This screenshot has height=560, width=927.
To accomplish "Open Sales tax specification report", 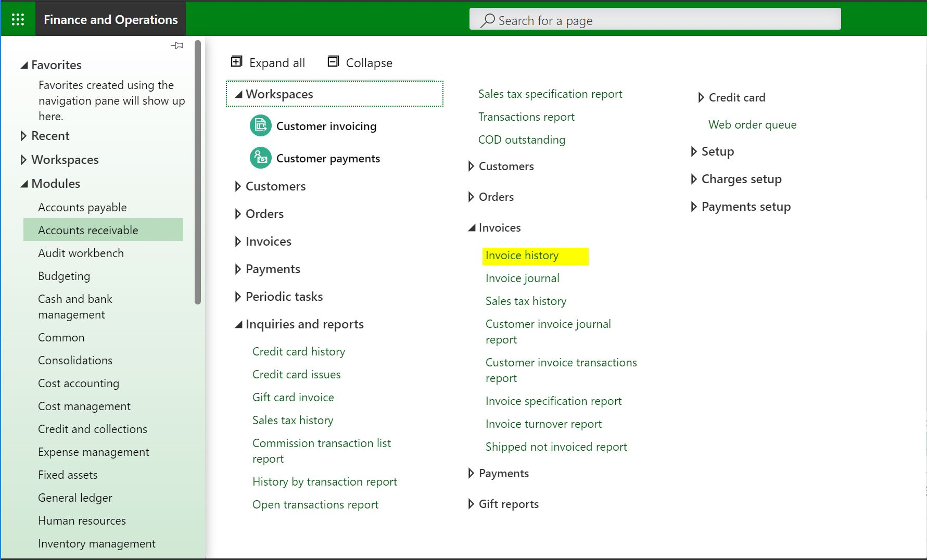I will (550, 94).
